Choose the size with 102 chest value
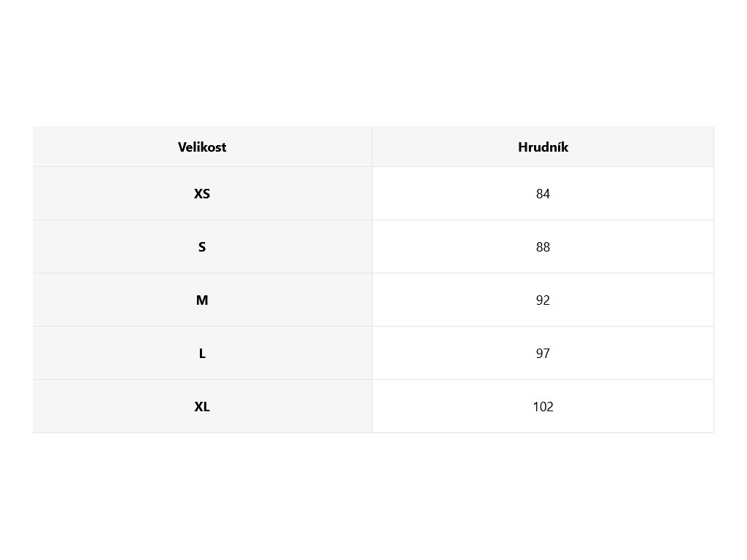 pyautogui.click(x=202, y=407)
